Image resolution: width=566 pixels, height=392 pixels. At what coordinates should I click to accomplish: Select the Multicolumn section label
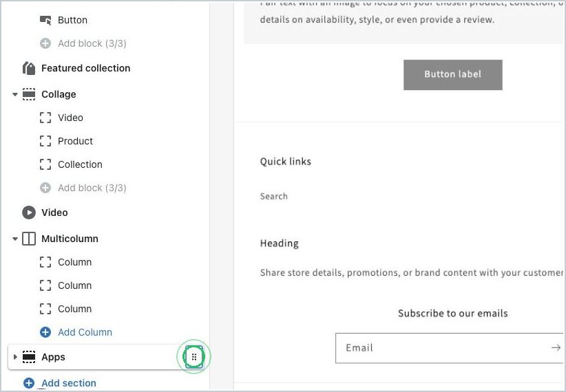(x=70, y=239)
